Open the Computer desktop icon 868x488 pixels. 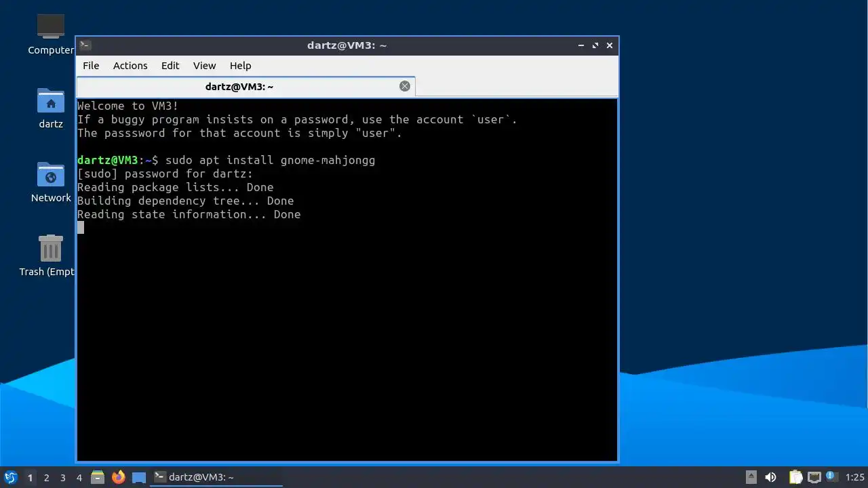pos(51,27)
